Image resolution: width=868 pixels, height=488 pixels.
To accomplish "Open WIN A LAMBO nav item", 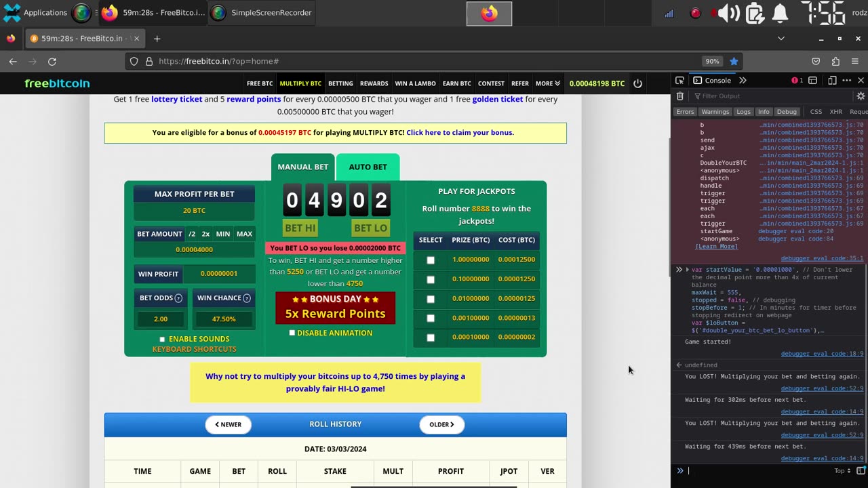I will coord(416,83).
